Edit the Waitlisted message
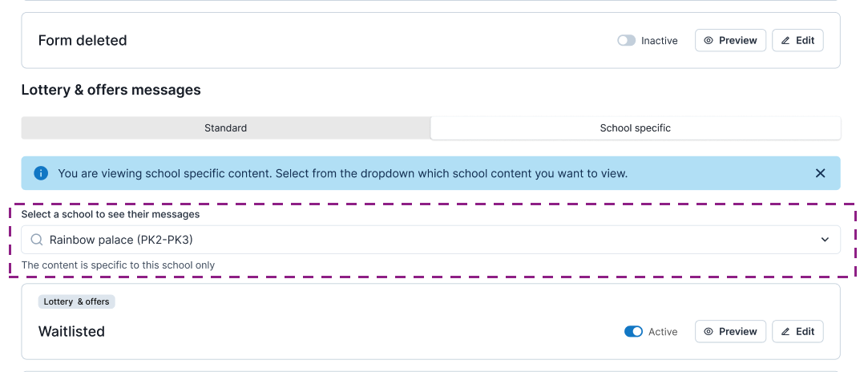The height and width of the screenshot is (372, 868). pos(797,332)
